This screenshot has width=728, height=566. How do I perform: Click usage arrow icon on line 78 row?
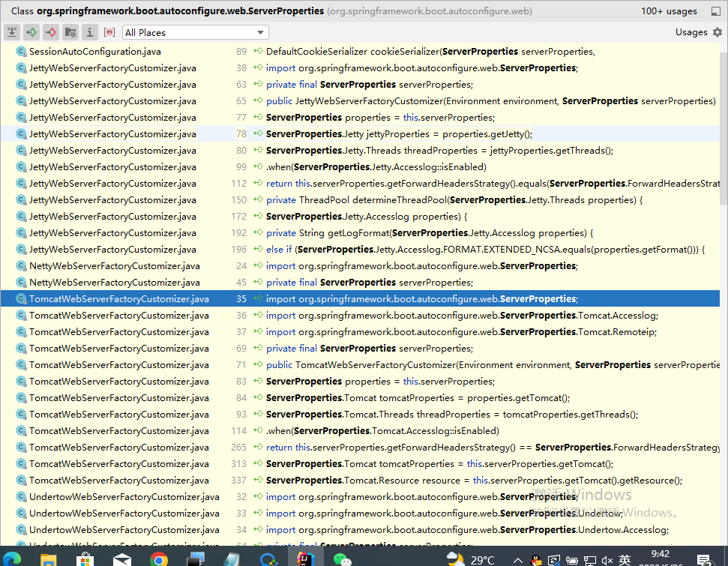(258, 133)
